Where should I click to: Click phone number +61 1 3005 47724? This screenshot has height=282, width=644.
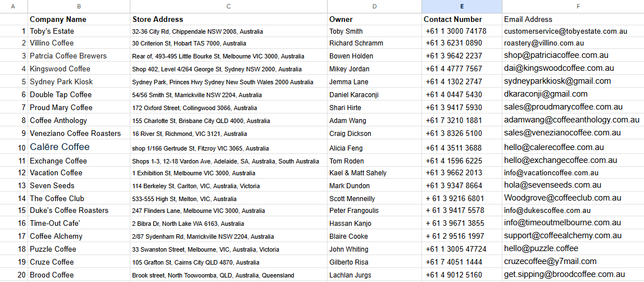click(461, 249)
